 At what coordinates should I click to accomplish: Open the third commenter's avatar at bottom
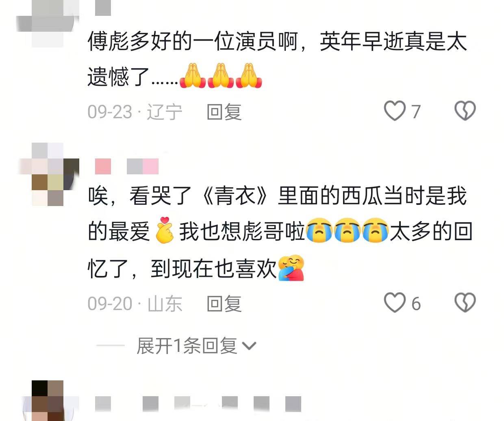point(48,401)
